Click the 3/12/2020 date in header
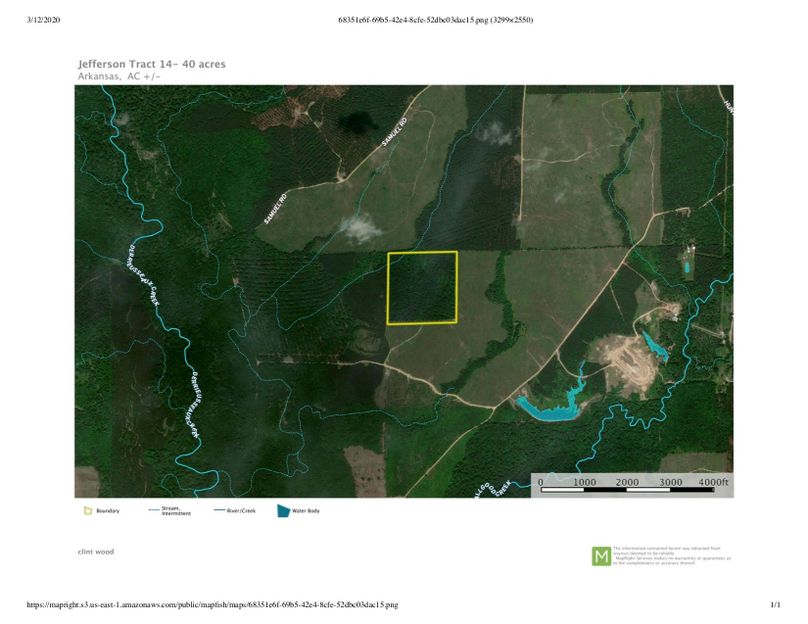Screen dimensions: 808x624 pyautogui.click(x=48, y=19)
